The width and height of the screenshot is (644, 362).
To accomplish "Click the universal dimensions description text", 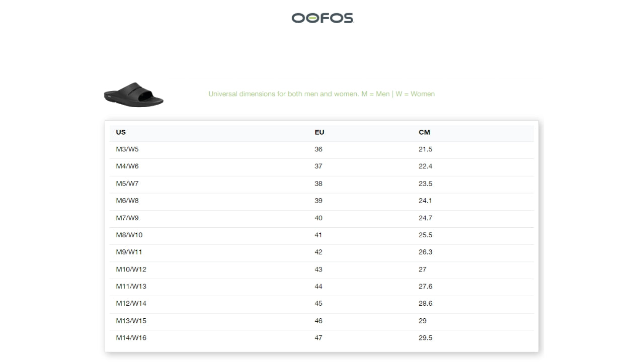I will click(x=321, y=94).
